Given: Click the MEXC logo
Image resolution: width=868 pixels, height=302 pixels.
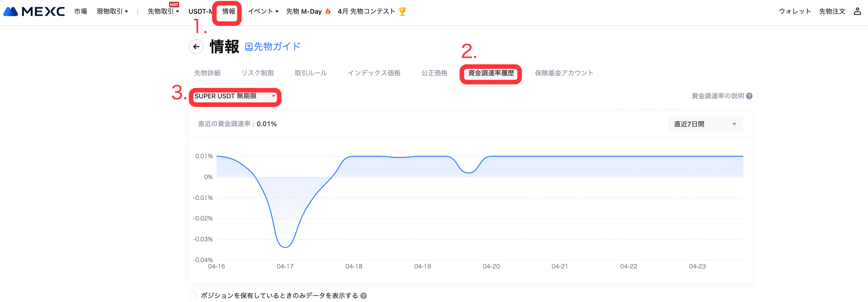Looking at the screenshot, I should point(34,12).
